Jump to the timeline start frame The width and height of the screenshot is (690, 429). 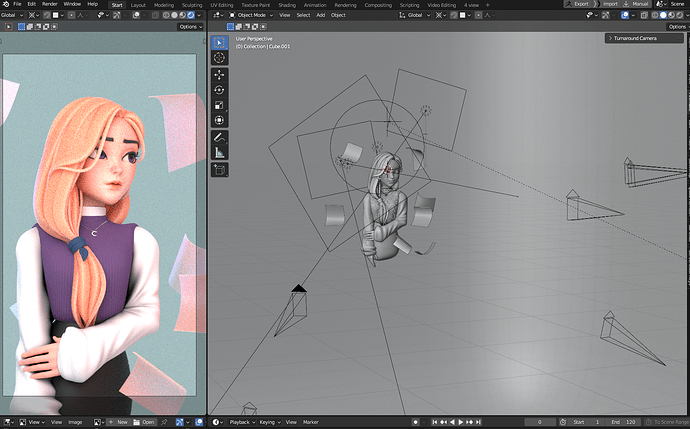coord(435,422)
